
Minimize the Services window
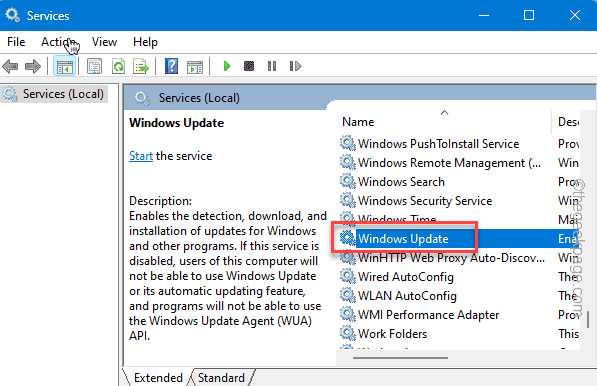click(484, 15)
